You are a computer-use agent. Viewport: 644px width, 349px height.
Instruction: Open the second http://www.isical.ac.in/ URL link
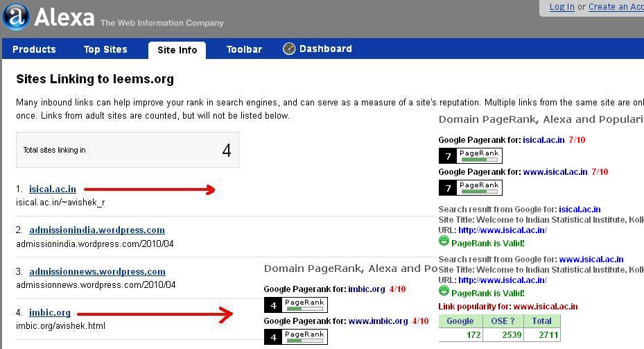(503, 280)
